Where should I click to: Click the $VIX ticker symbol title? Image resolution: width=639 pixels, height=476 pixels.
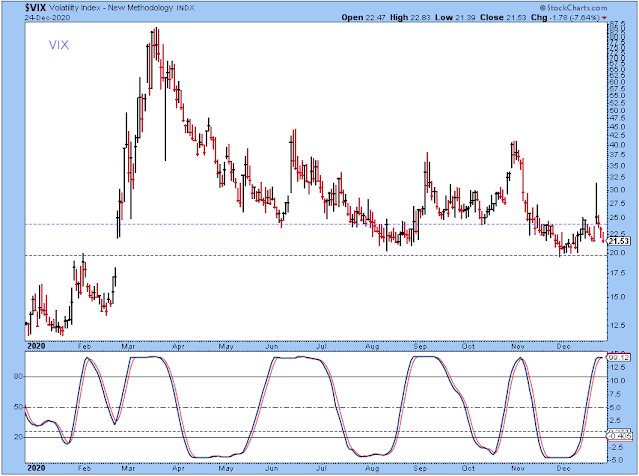pos(35,8)
